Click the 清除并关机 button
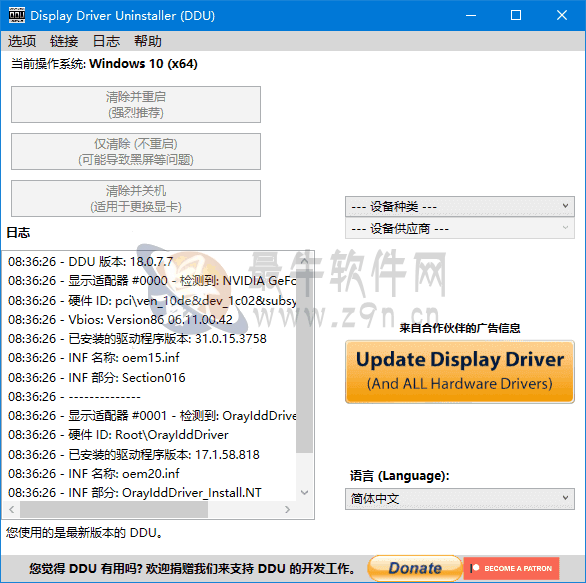This screenshot has width=586, height=583. coord(136,198)
